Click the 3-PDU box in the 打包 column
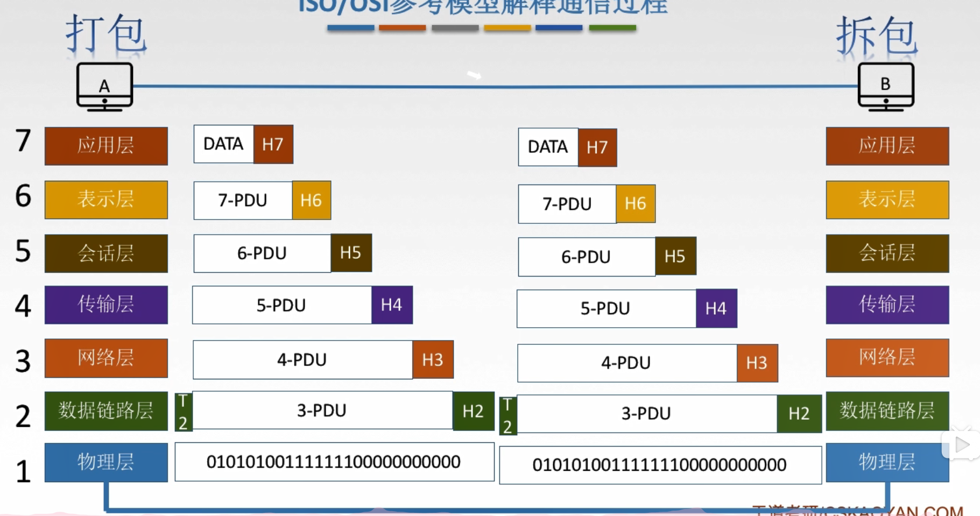The height and width of the screenshot is (516, 980). [x=322, y=410]
